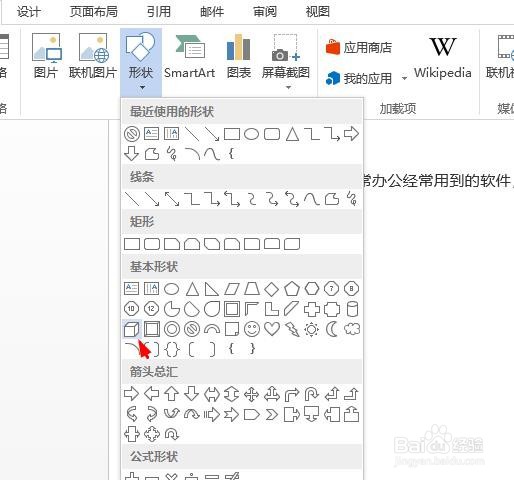Open the 应用商店 app store
Image resolution: width=514 pixels, height=480 pixels.
[359, 47]
